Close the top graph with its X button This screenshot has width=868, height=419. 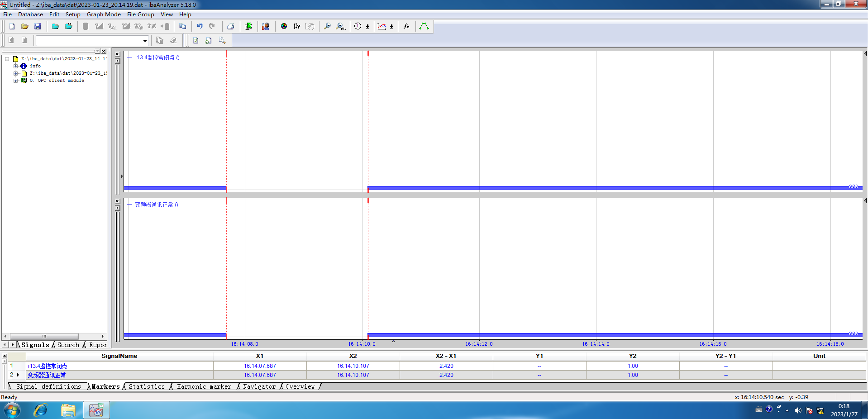point(118,54)
